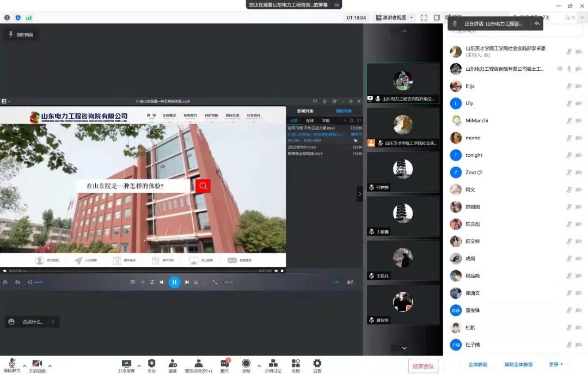Click the video playback progress bar
Screen dimensions: 588x374
pos(140,271)
